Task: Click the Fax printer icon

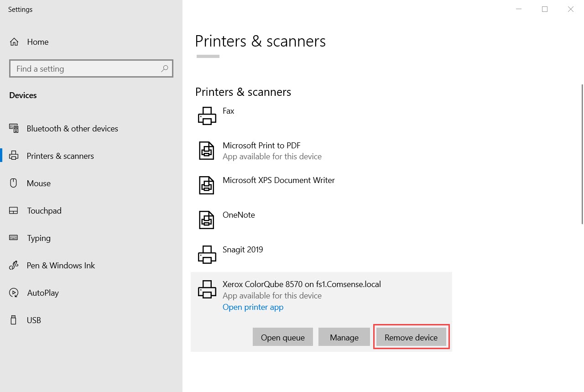Action: tap(207, 115)
